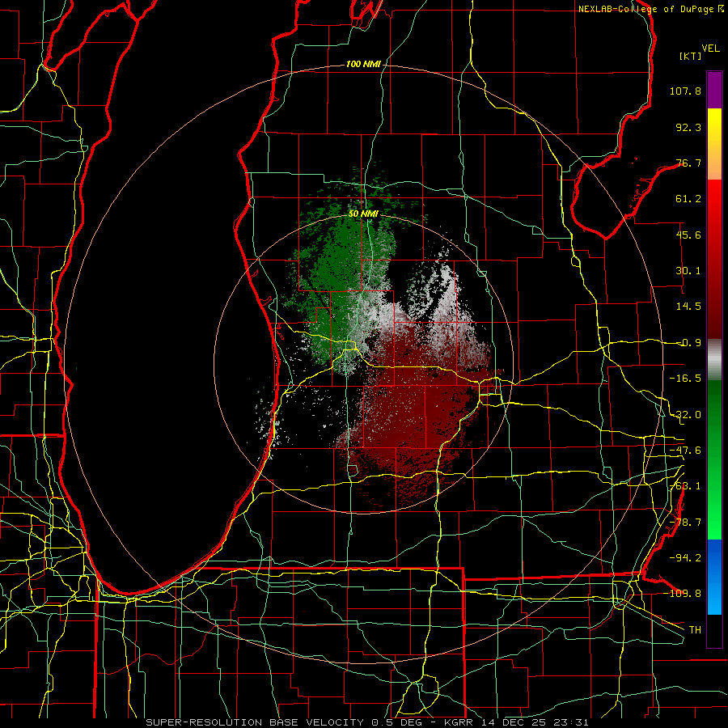Click the 76.7 legend value

688,163
